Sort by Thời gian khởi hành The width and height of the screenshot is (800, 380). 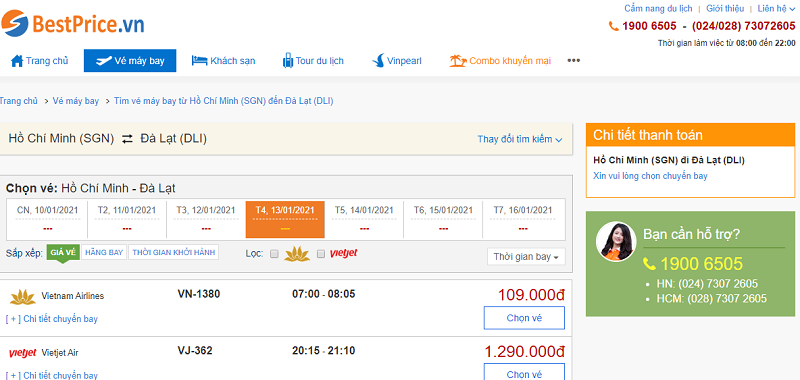173,252
